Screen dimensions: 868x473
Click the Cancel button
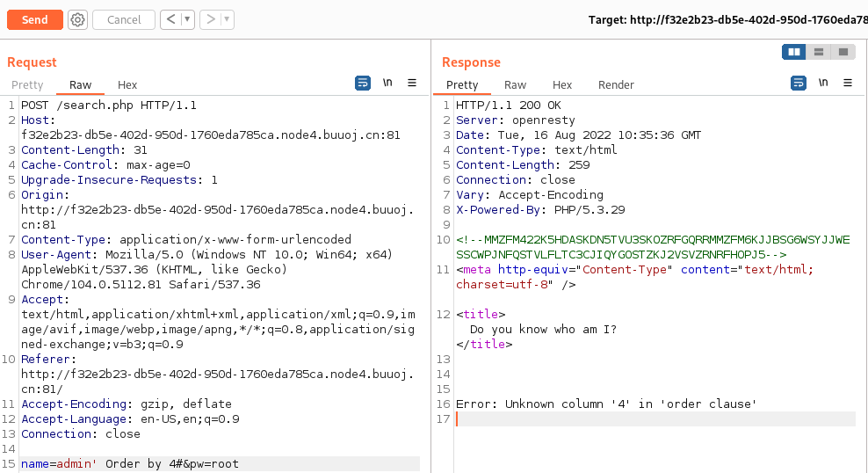pyautogui.click(x=124, y=20)
